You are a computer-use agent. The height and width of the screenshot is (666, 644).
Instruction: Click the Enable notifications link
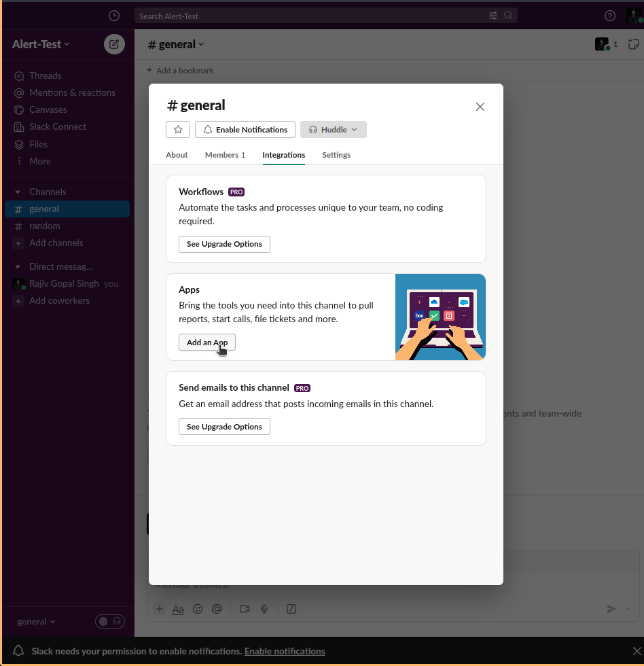[285, 651]
